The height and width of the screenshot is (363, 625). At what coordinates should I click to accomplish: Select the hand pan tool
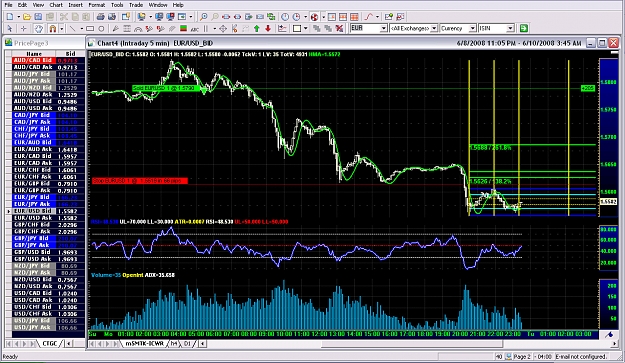(x=38, y=28)
